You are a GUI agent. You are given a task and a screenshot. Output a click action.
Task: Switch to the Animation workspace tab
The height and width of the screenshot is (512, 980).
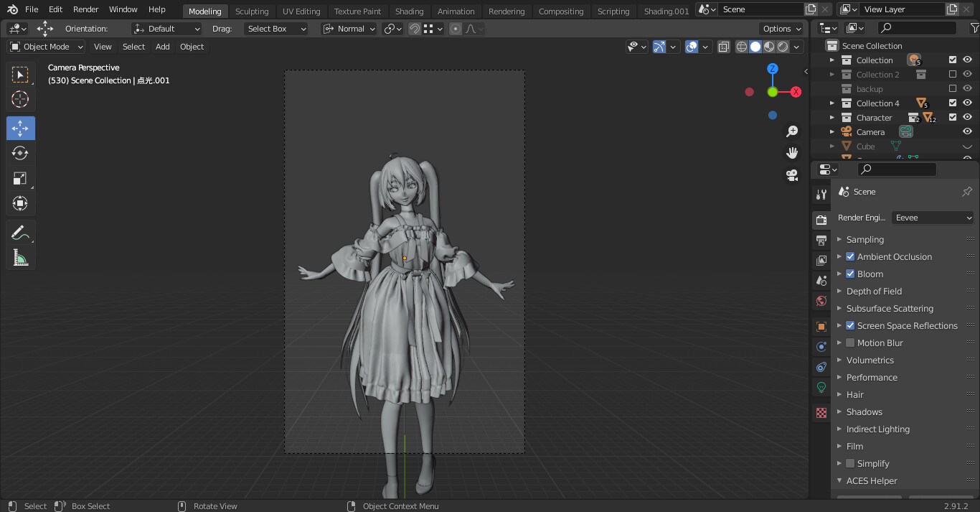point(456,11)
